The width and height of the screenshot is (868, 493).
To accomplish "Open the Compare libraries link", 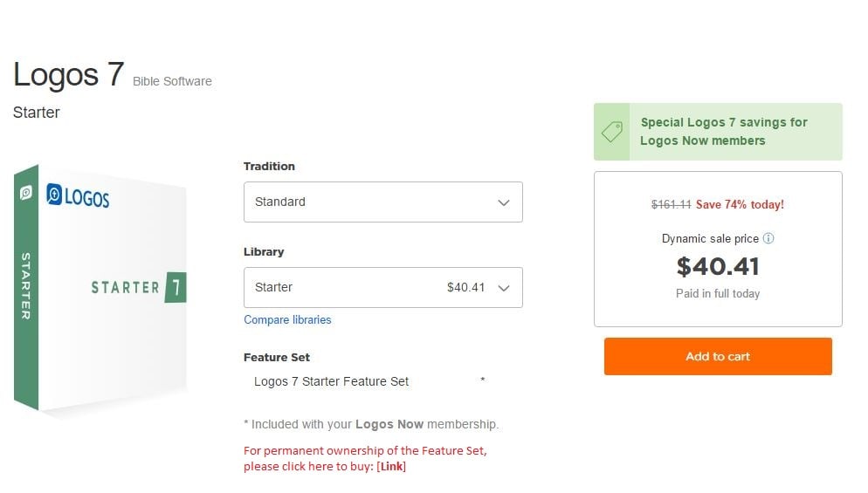I will (x=287, y=320).
